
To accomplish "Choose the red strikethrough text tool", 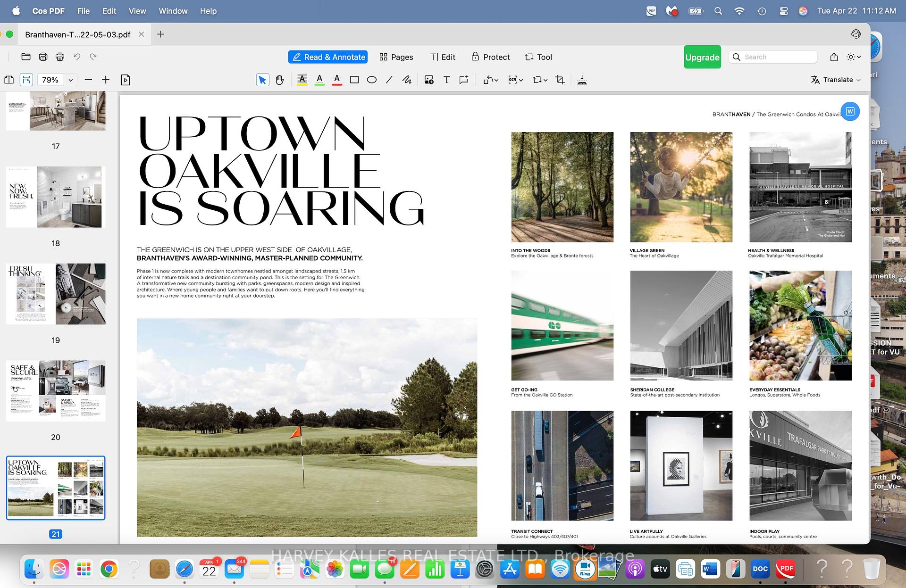I will 337,80.
